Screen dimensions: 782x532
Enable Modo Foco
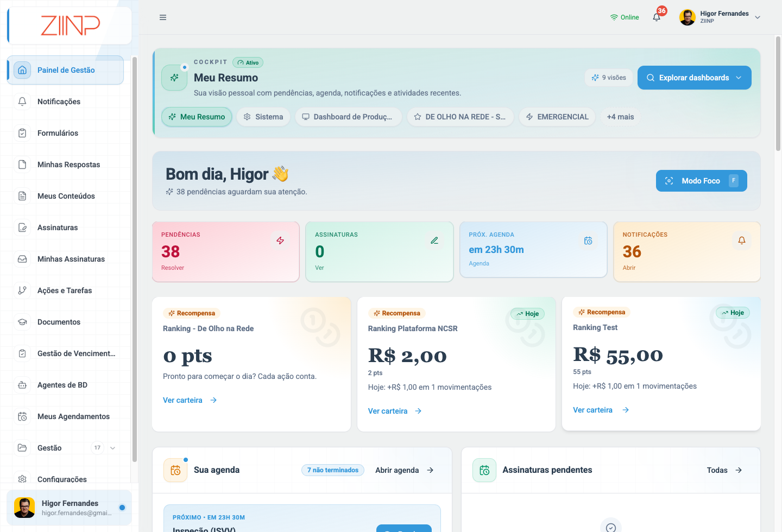(x=702, y=181)
